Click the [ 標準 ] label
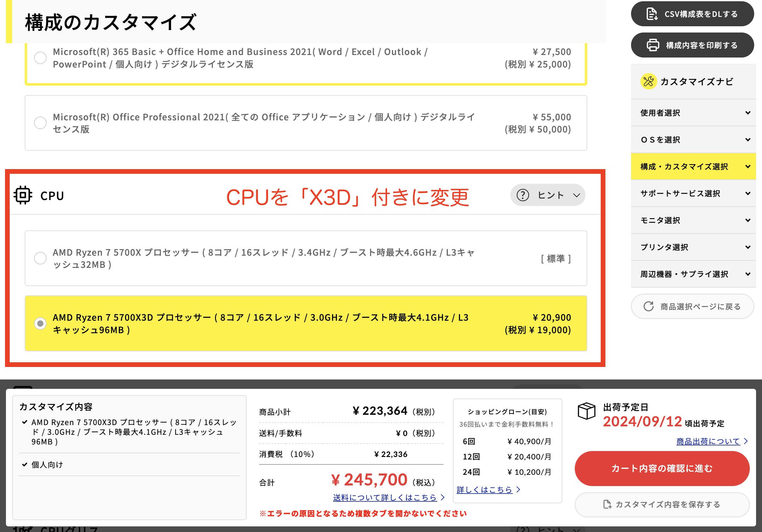Screen dimensions: 762x532 pyautogui.click(x=556, y=258)
